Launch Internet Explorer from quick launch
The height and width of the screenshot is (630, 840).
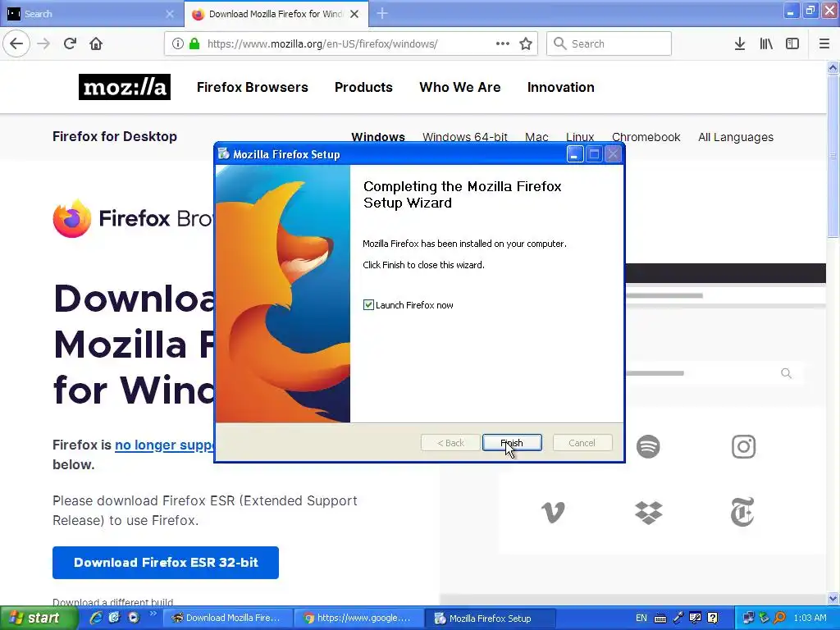click(97, 618)
